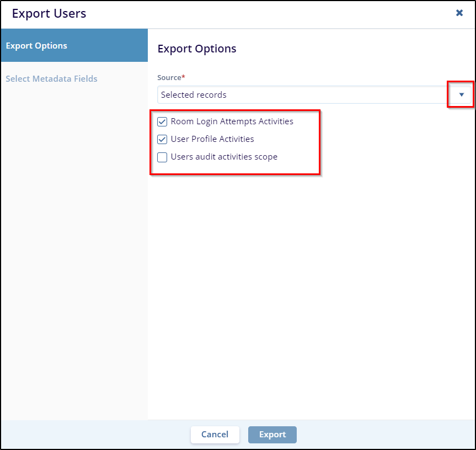Click the checkmark icon for User Profile Activities
476x450 pixels.
coord(162,139)
